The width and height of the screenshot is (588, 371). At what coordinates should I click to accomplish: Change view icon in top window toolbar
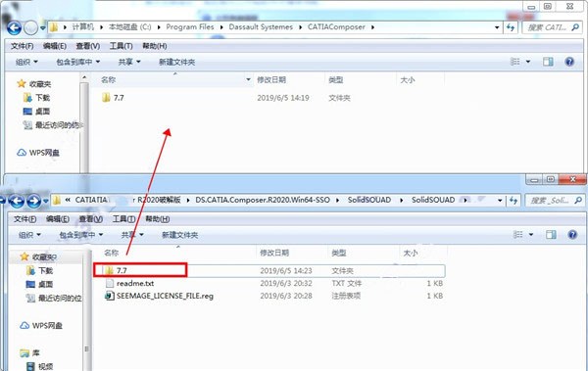(x=515, y=62)
